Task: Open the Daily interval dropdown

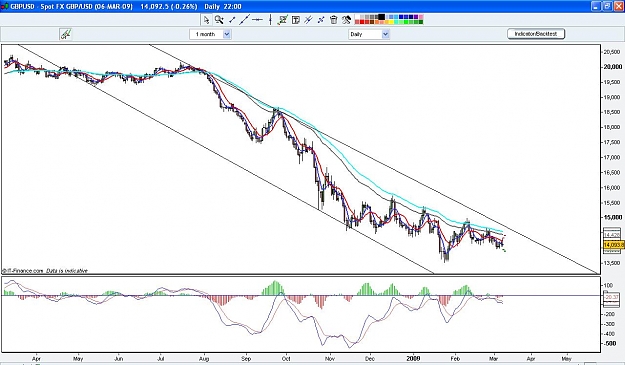Action: (369, 34)
